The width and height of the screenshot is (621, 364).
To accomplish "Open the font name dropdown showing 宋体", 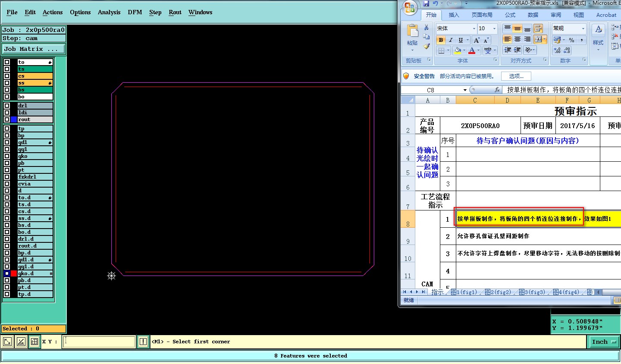I will 474,28.
